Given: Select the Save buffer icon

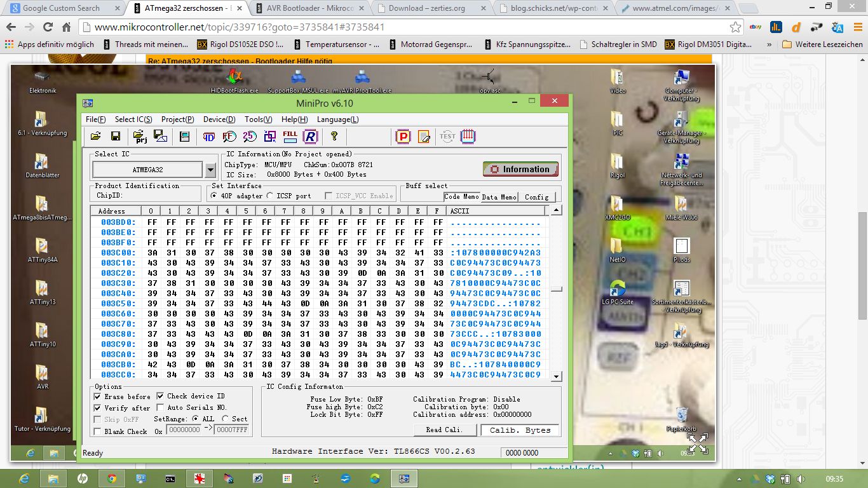Looking at the screenshot, I should coord(116,135).
